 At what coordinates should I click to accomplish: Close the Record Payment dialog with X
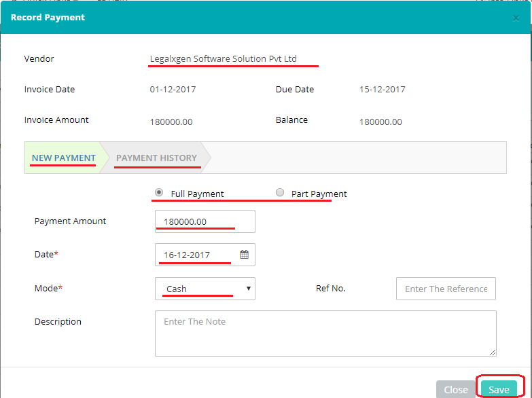(x=516, y=18)
